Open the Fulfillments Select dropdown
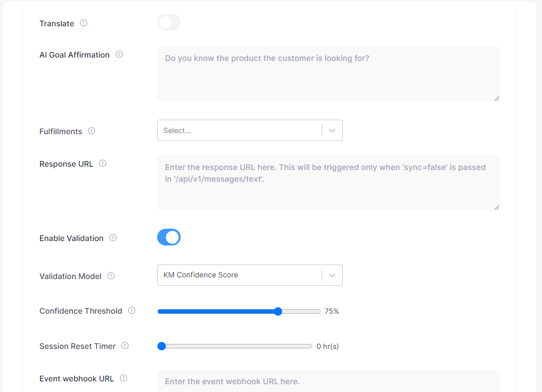 [x=239, y=130]
